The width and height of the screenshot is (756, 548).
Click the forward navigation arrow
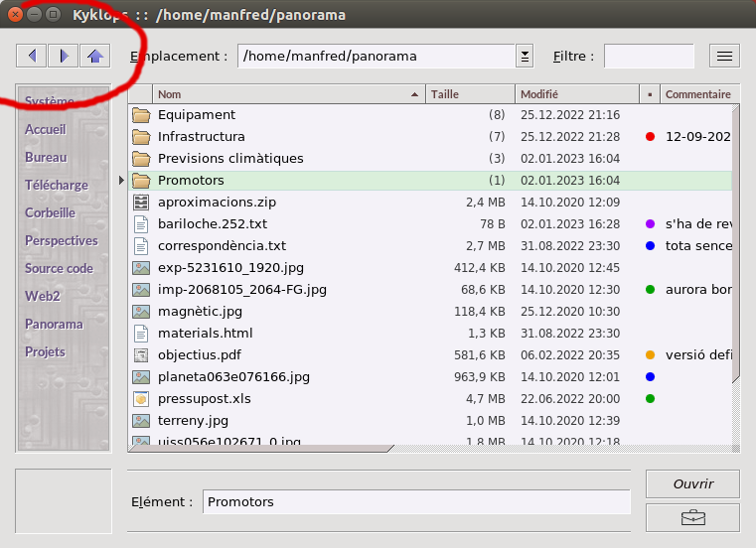coord(64,56)
